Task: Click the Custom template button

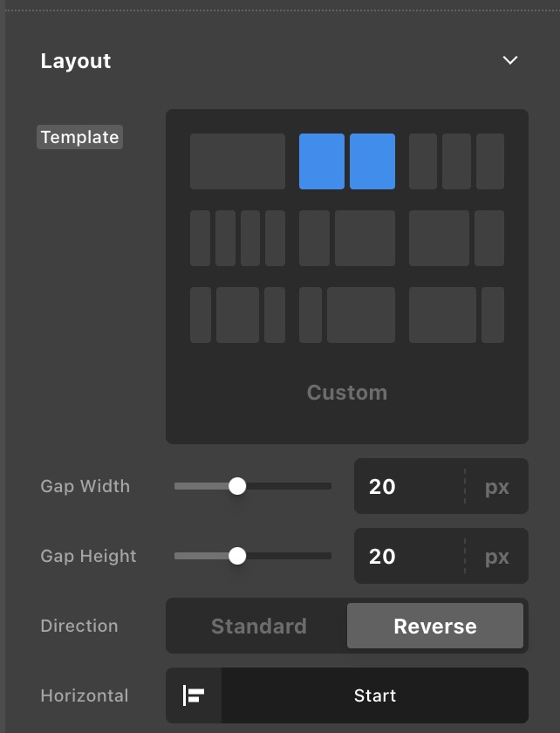Action: pos(346,393)
